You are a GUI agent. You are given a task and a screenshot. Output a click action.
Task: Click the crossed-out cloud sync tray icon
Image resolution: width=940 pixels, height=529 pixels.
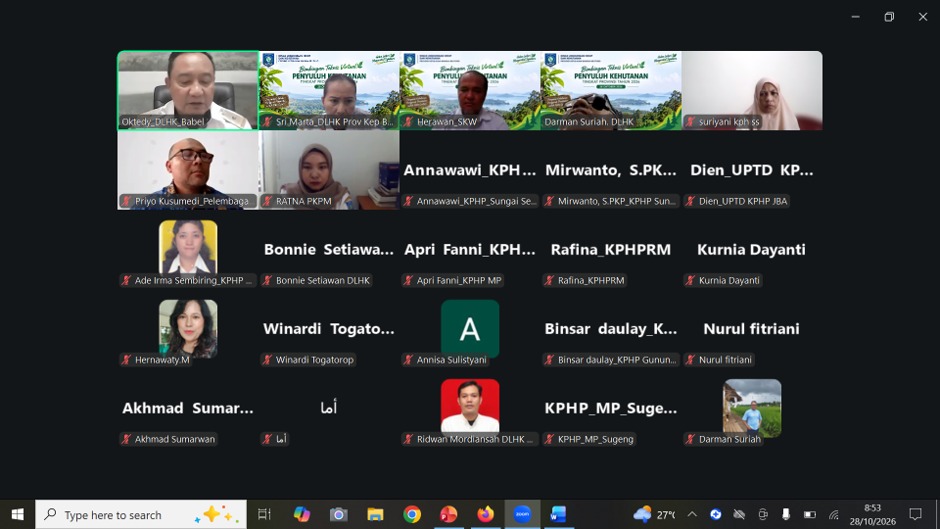click(x=739, y=514)
